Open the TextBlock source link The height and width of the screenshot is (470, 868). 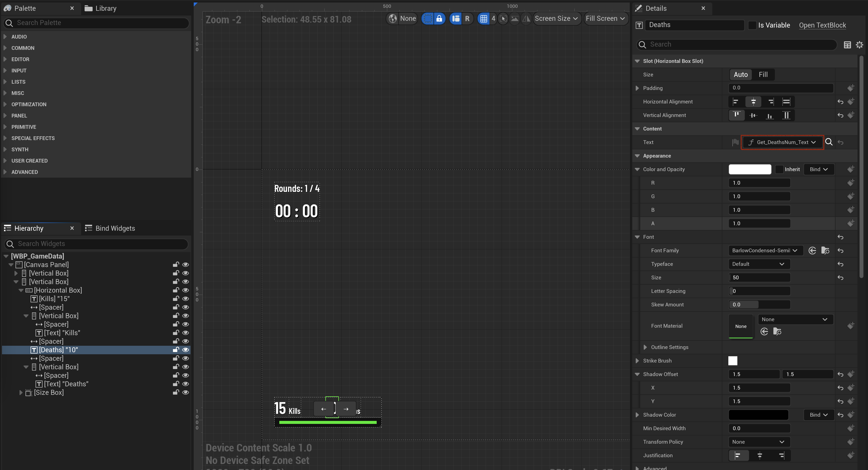[822, 25]
